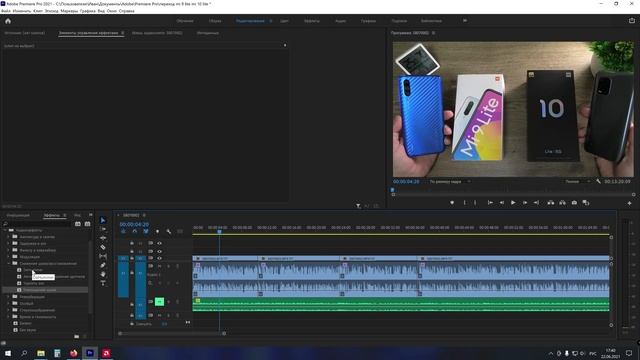The image size is (640, 360).
Task: Open the По размеру кадра zoom dropdown
Action: click(450, 181)
